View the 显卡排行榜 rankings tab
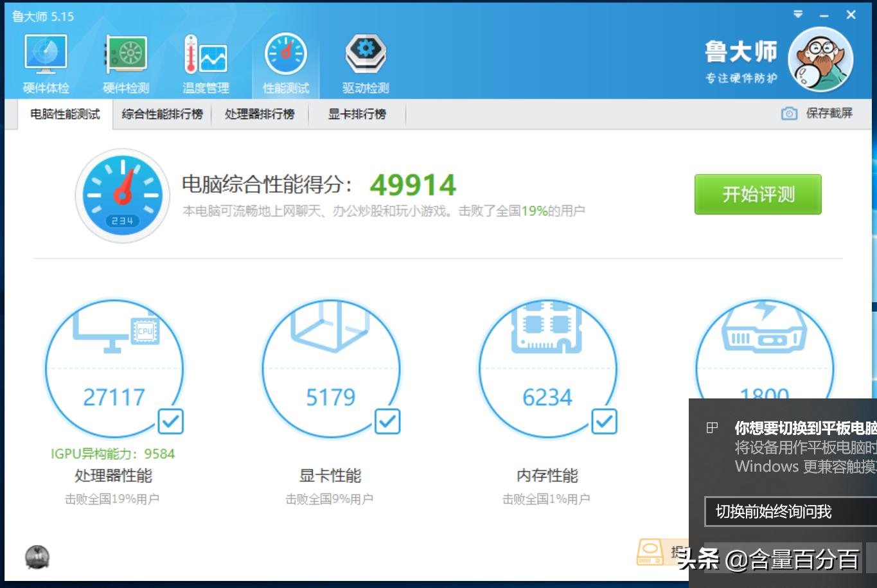877x588 pixels. pyautogui.click(x=357, y=113)
